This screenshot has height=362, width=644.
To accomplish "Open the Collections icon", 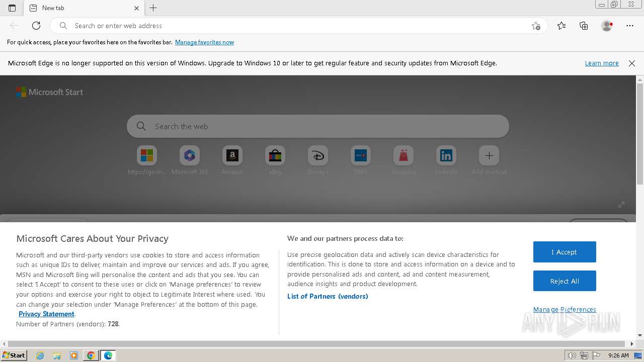I will click(584, 26).
